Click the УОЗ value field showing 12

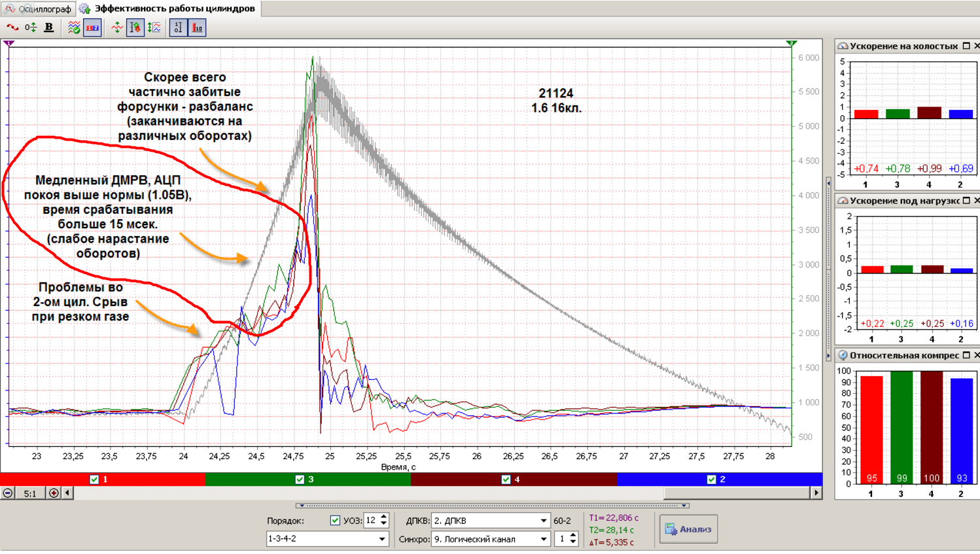[x=371, y=521]
